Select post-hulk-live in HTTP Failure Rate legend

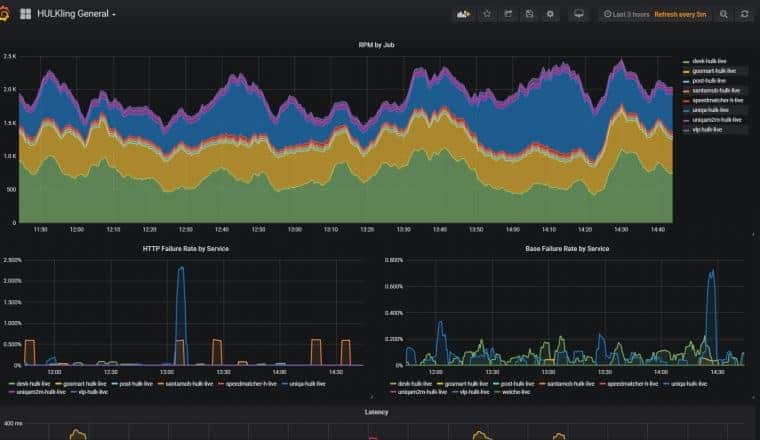point(136,384)
